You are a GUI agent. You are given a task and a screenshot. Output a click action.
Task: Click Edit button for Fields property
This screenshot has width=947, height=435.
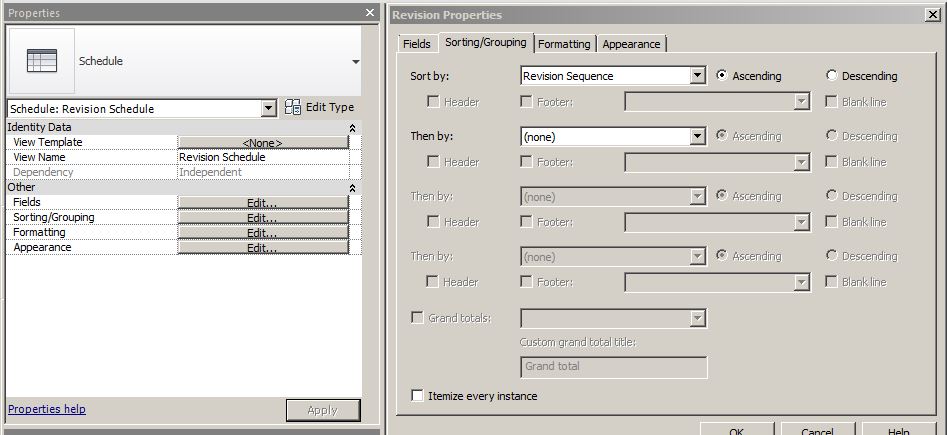pos(263,203)
